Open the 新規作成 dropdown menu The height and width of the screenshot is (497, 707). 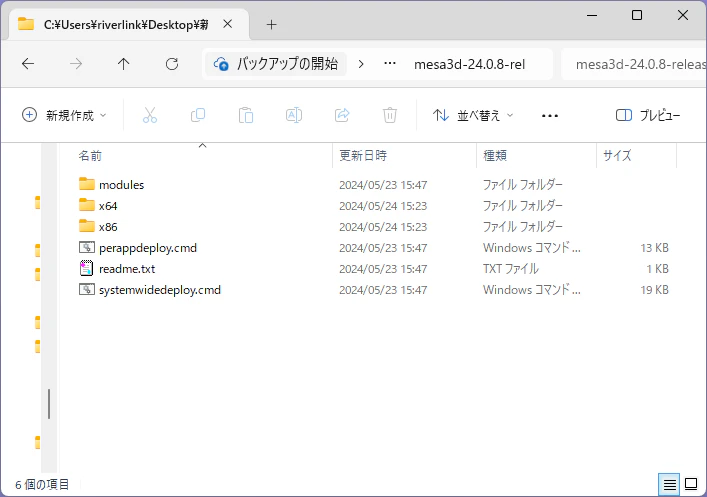tap(64, 115)
